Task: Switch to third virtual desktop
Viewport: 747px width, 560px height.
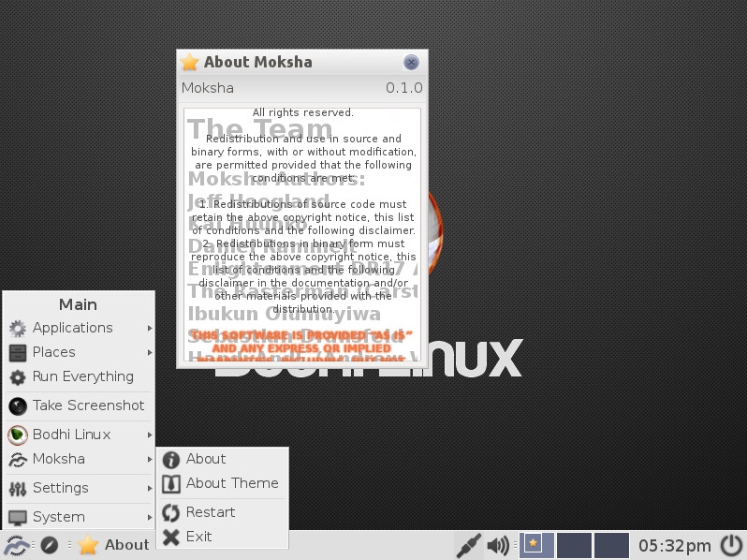Action: (x=611, y=545)
